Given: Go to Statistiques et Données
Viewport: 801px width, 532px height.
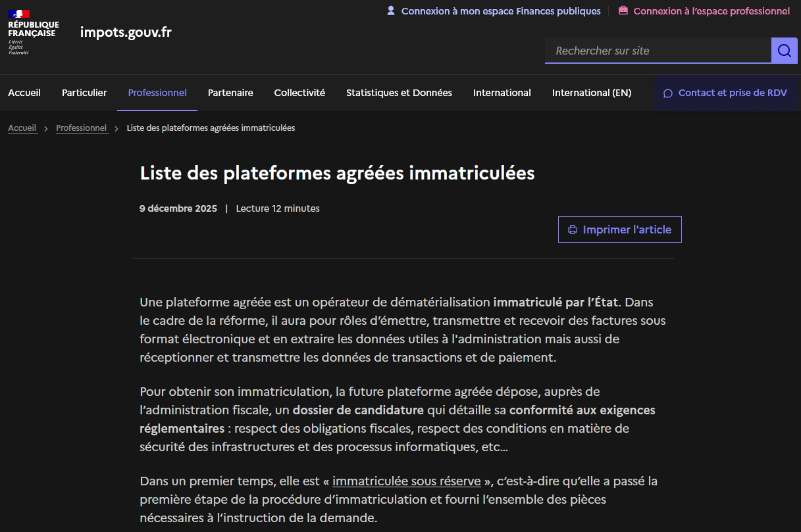Looking at the screenshot, I should coord(399,93).
